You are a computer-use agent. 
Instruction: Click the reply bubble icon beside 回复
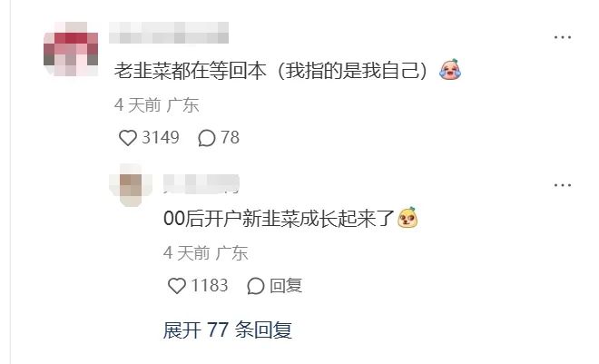click(x=256, y=286)
